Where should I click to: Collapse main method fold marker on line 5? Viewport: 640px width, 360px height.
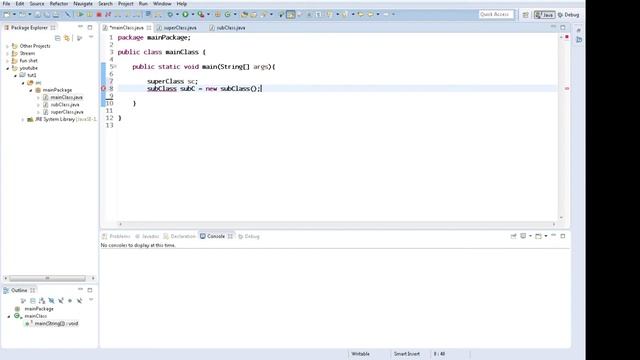pyautogui.click(x=115, y=67)
